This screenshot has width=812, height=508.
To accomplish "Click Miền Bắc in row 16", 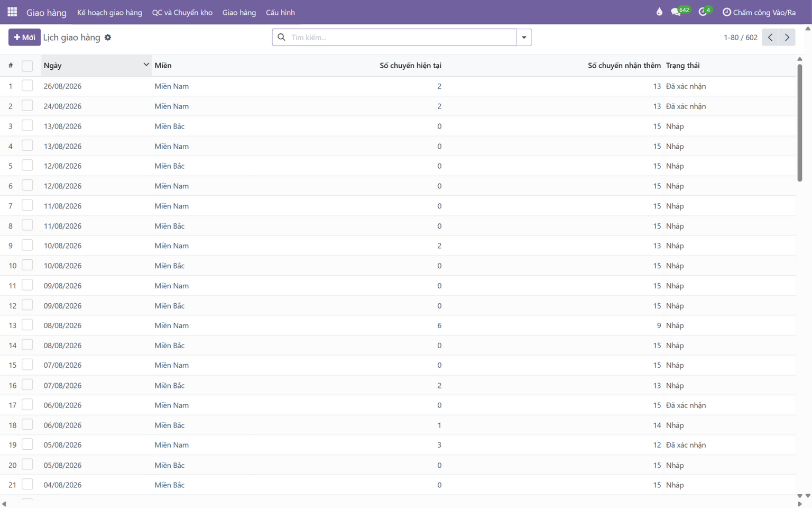I will coord(169,385).
